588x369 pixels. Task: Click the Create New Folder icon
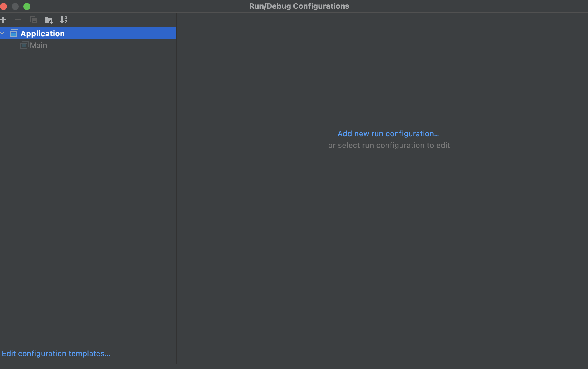(x=49, y=20)
